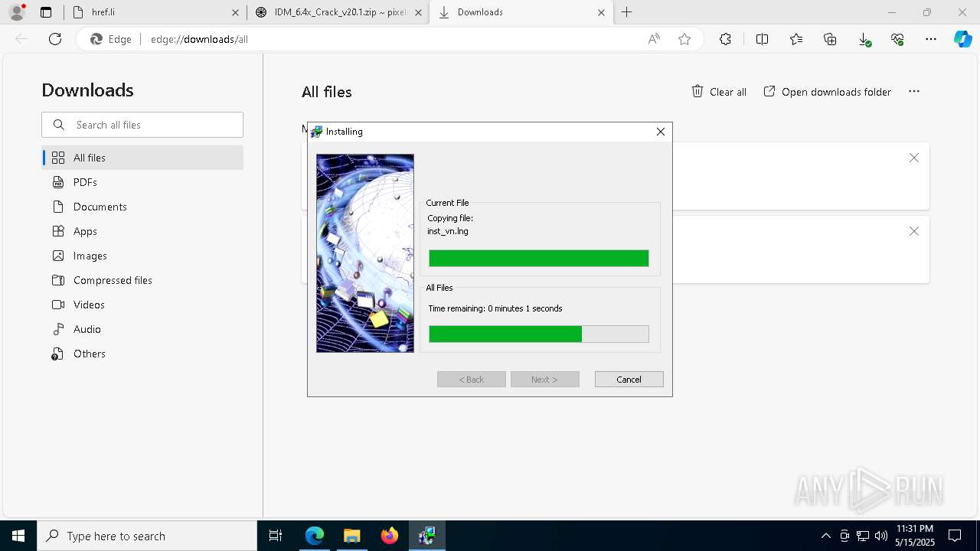Open Task View on the taskbar
This screenshot has height=551, width=980.
276,536
